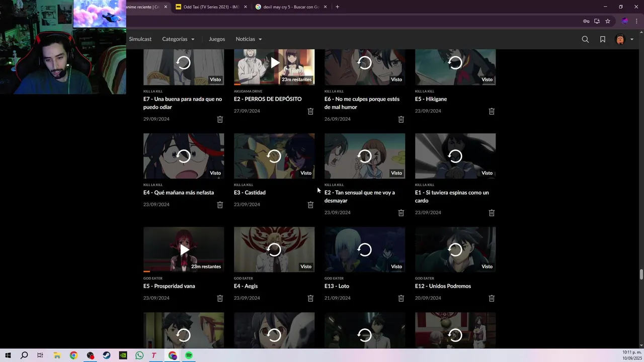644x362 pixels.
Task: Trash the E1 Si tuviera espinas entry
Action: (492, 213)
